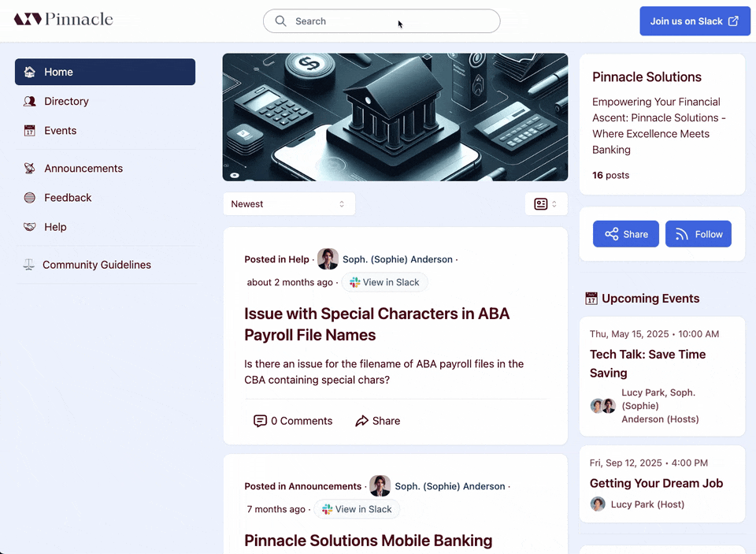Open Feedback channel in sidebar
This screenshot has width=756, height=554.
pyautogui.click(x=105, y=198)
